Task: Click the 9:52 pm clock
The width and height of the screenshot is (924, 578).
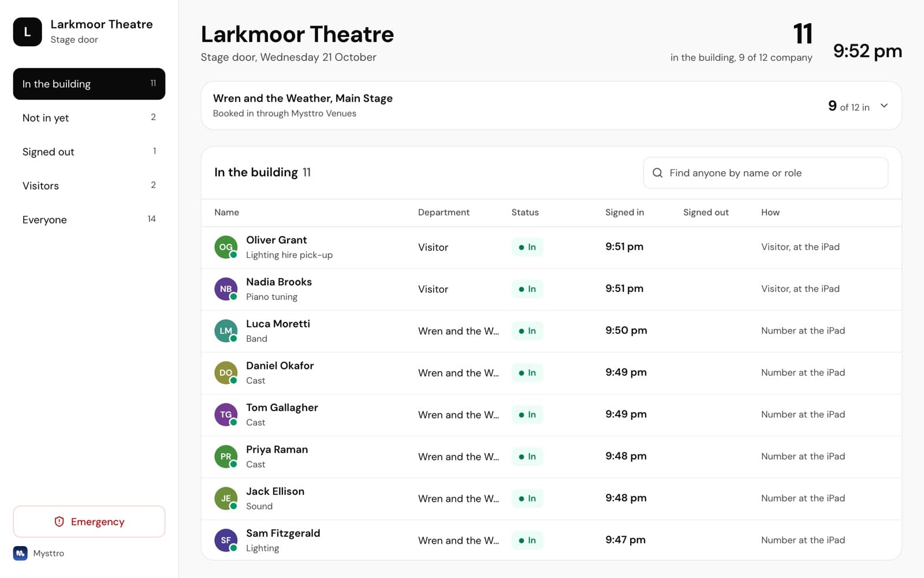Action: coord(867,51)
